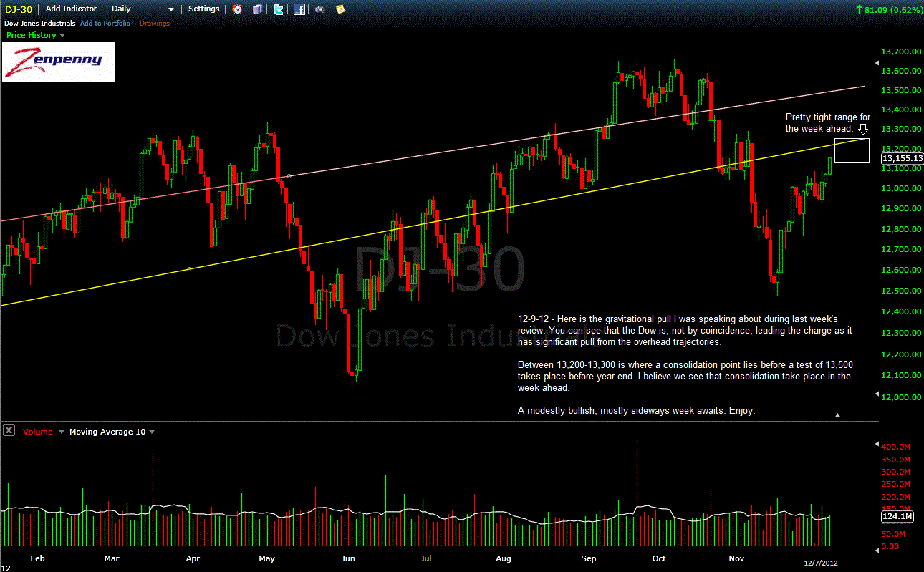
Task: Click the camera snapshot icon
Action: (x=319, y=9)
